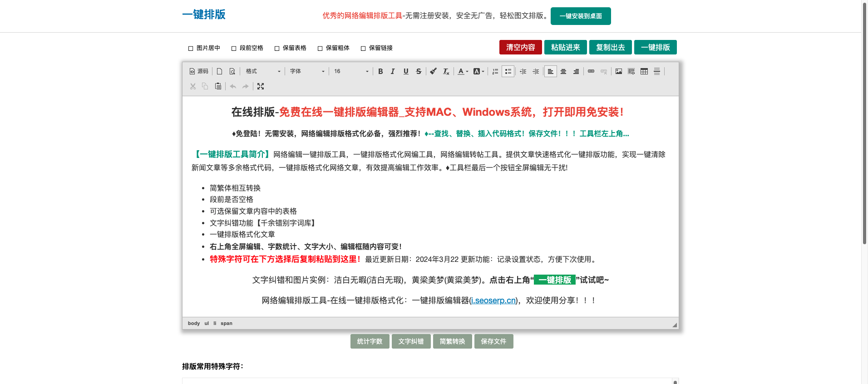This screenshot has width=868, height=384.
Task: Enable the 段前空格 checkbox
Action: pos(234,48)
